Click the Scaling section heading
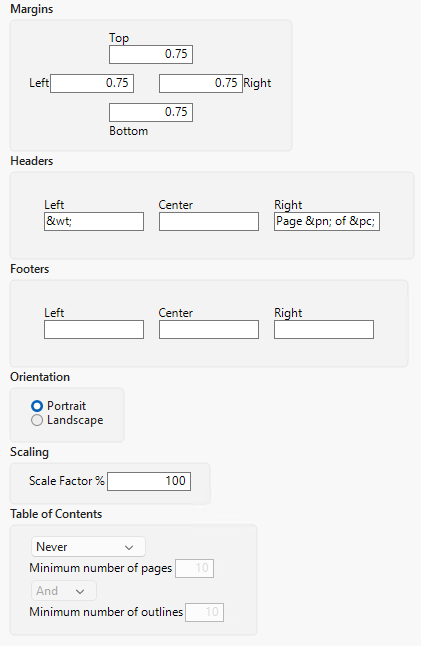 point(29,452)
